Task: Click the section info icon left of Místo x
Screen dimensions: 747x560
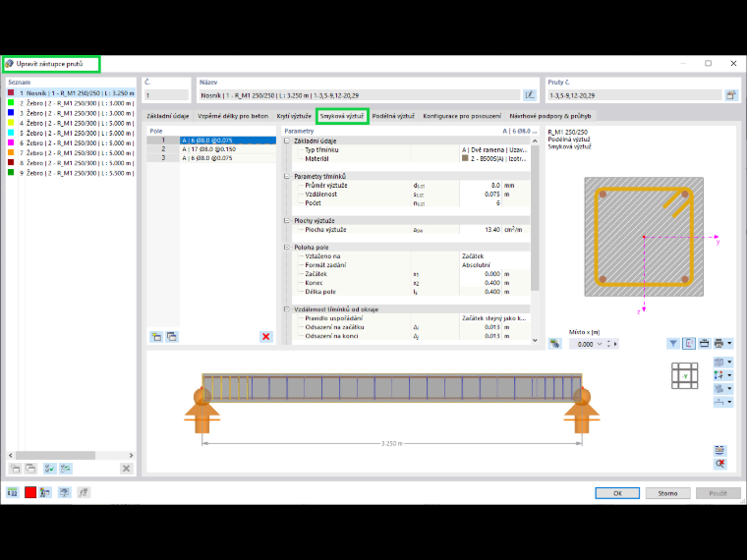Action: coord(554,343)
